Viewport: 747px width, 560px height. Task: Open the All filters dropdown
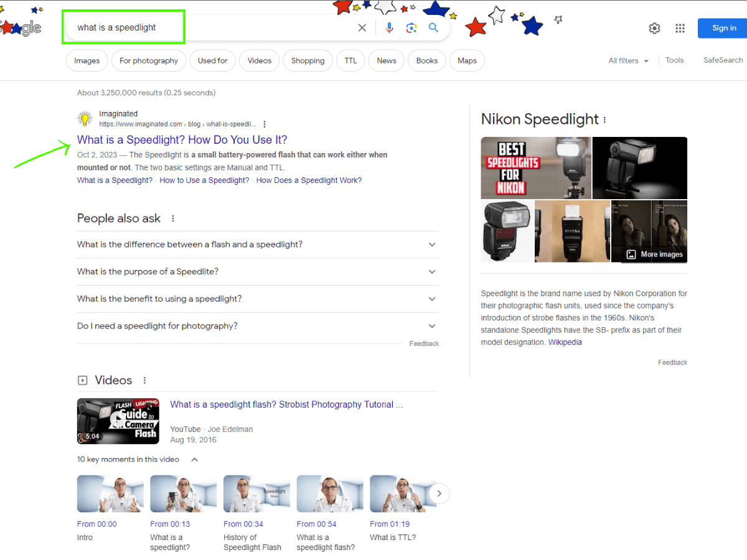pyautogui.click(x=628, y=61)
